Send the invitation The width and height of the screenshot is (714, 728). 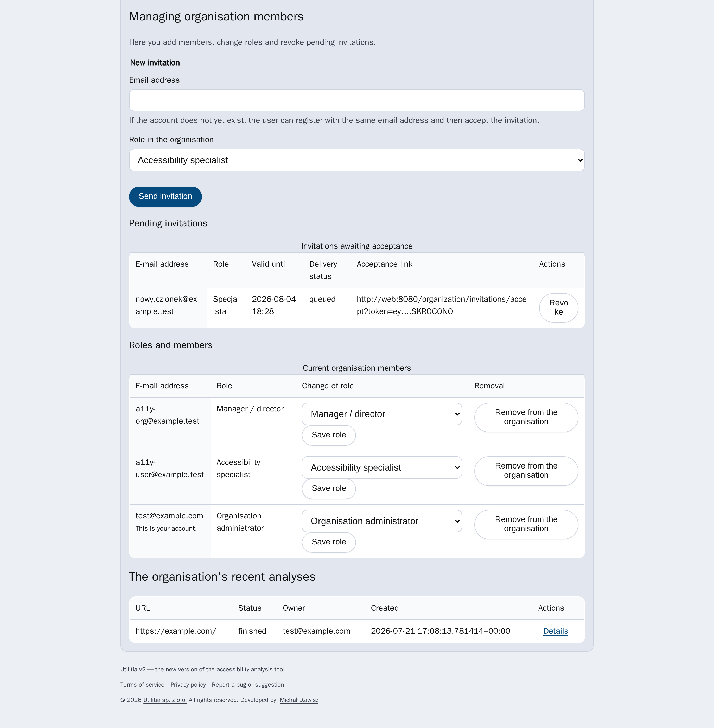[165, 197]
